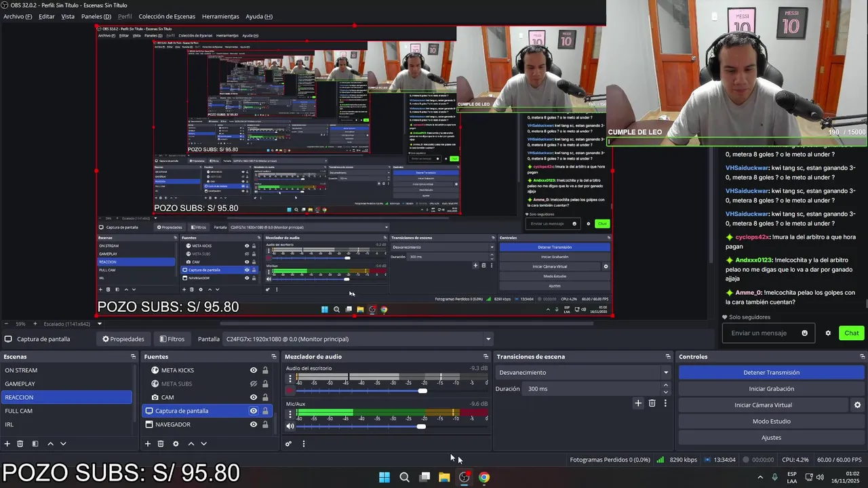Hide the CAM source

[254, 397]
